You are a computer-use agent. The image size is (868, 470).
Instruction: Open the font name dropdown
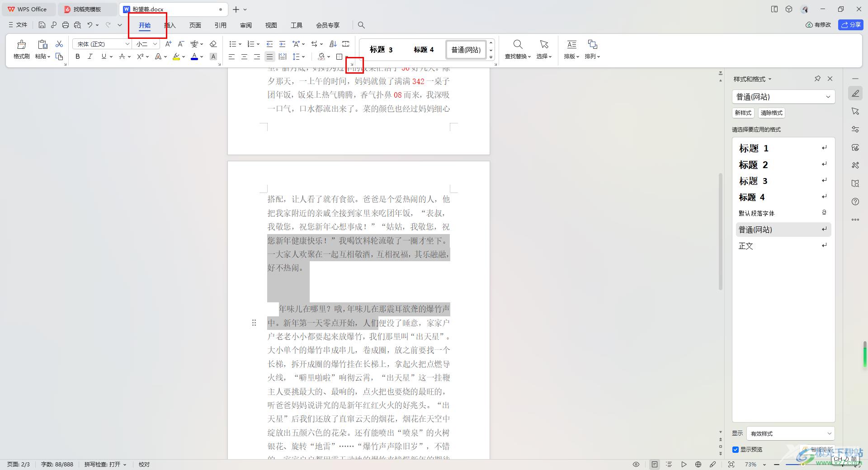tap(127, 44)
